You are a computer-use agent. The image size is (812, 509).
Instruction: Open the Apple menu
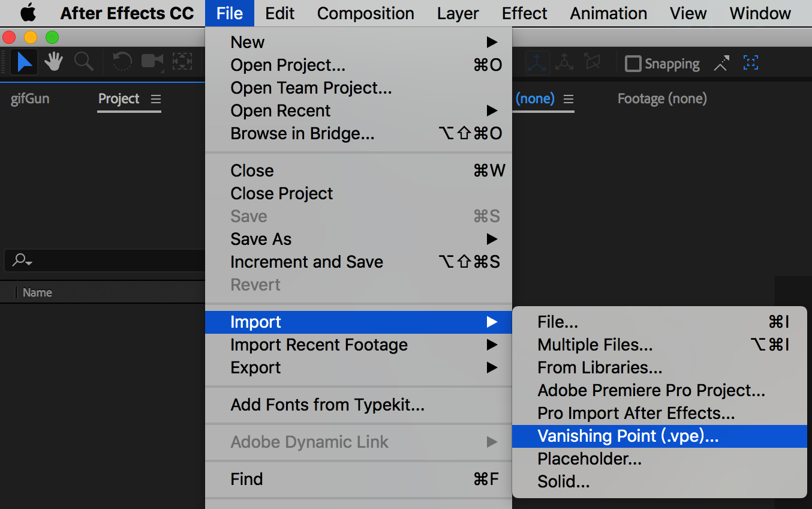tap(28, 13)
